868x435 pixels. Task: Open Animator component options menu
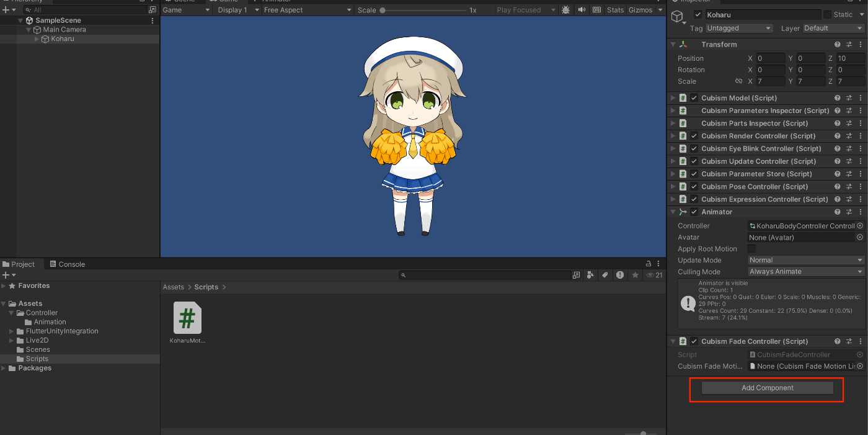pos(861,212)
